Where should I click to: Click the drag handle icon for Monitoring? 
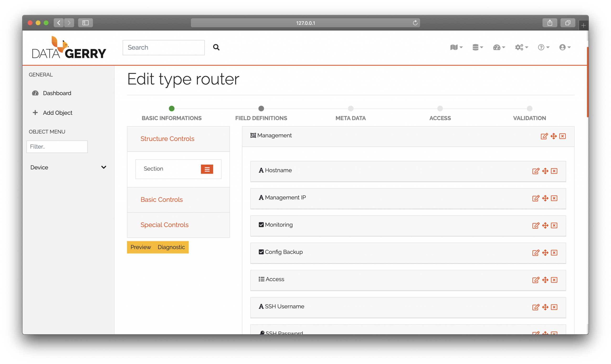[x=545, y=225]
